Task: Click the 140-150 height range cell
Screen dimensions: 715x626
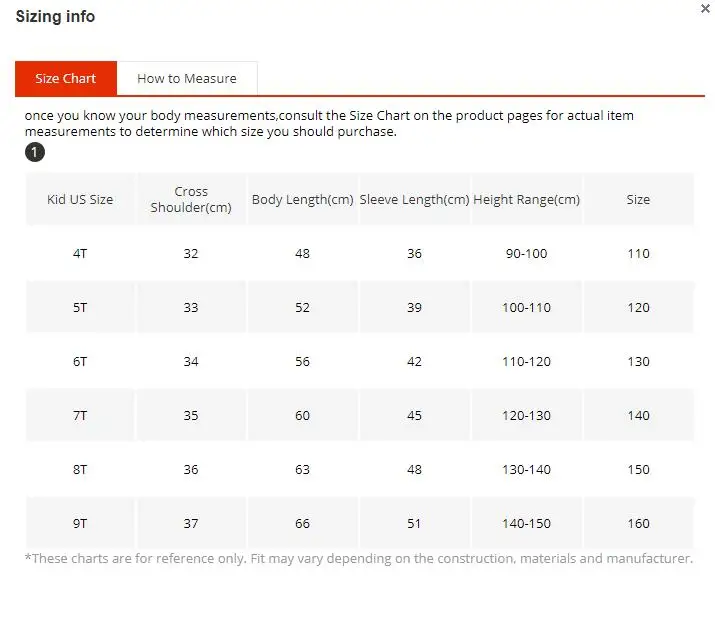Action: (x=527, y=523)
